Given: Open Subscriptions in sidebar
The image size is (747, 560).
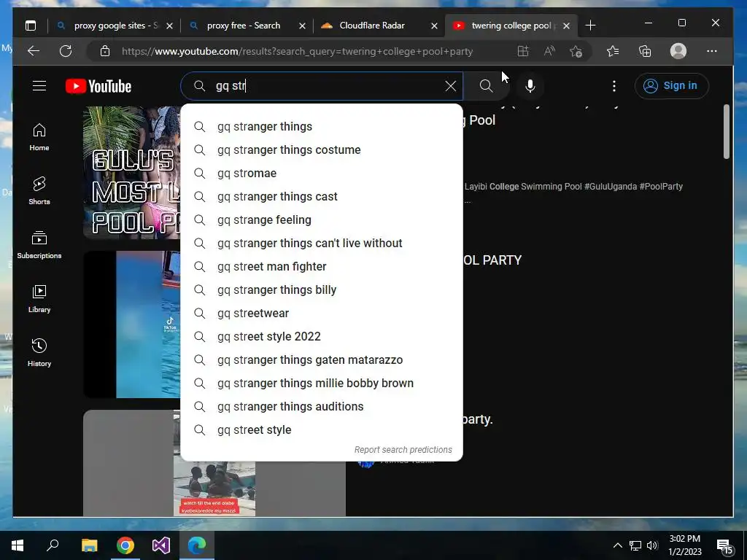Looking at the screenshot, I should pyautogui.click(x=39, y=245).
